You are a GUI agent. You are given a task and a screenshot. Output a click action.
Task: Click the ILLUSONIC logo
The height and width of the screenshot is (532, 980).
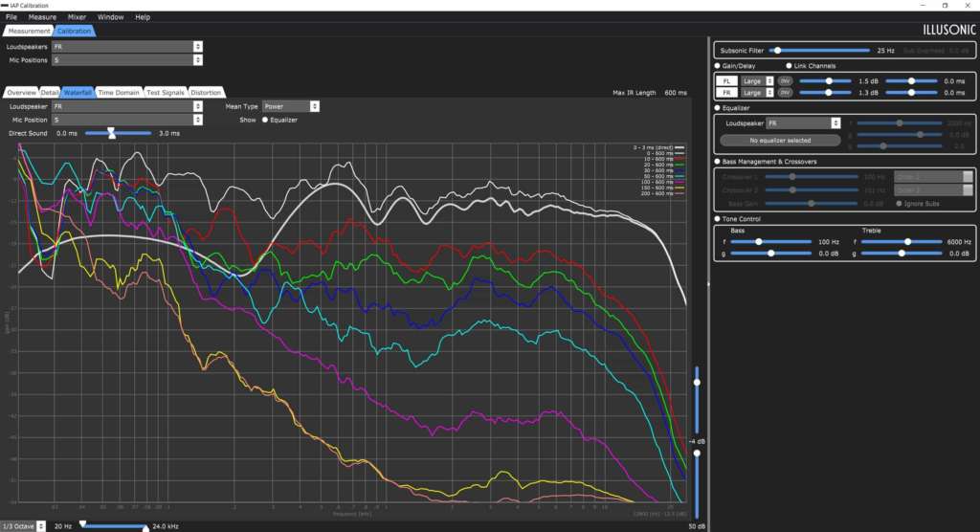click(x=948, y=30)
